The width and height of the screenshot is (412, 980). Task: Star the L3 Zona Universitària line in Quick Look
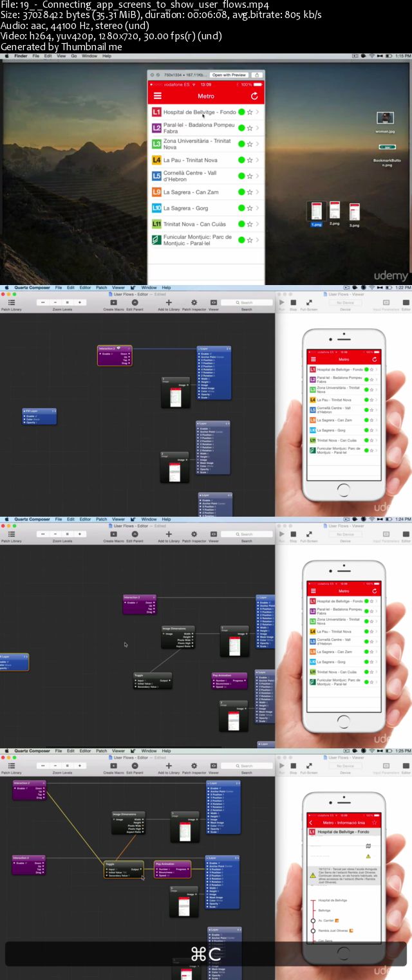(250, 144)
